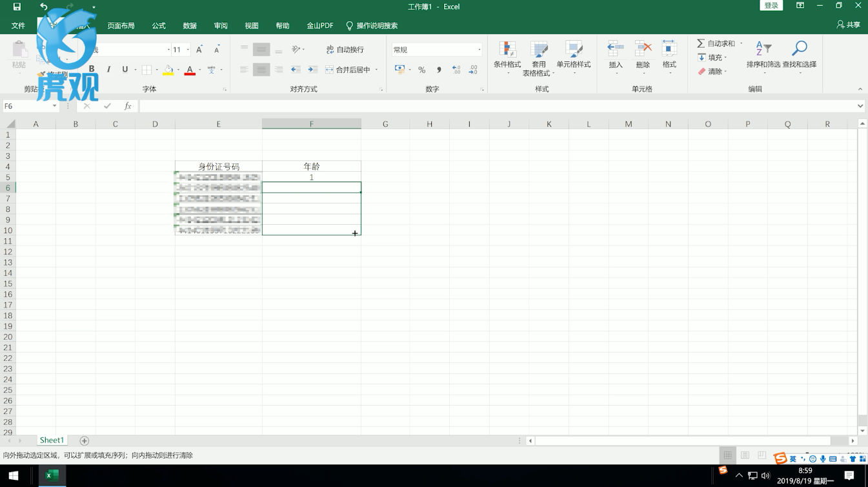Apply percent style
This screenshot has height=487, width=868.
(x=422, y=70)
